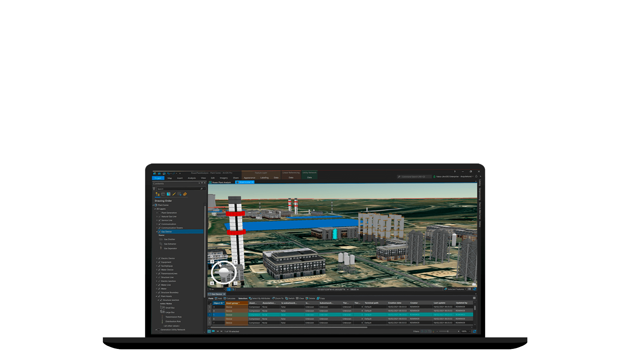The height and width of the screenshot is (356, 644).
Task: Select the List By Labeling tag icon
Action: pos(185,194)
